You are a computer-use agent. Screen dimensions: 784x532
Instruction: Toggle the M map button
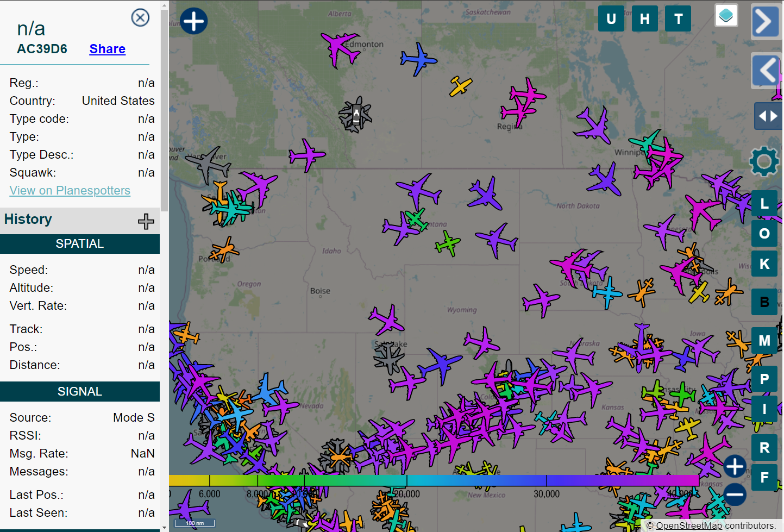764,341
